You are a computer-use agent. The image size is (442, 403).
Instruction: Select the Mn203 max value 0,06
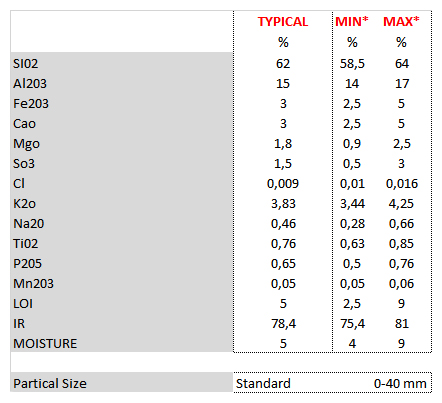click(x=401, y=284)
